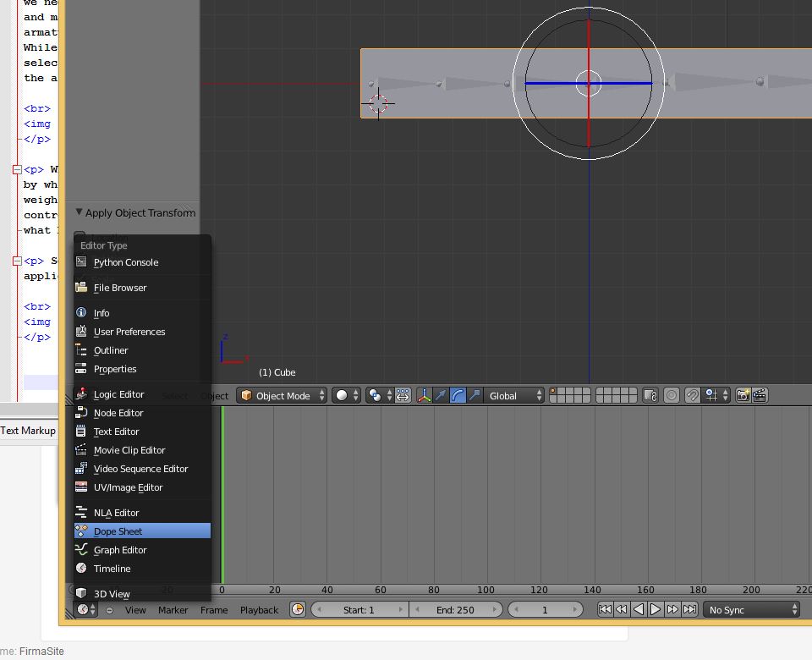Image resolution: width=812 pixels, height=660 pixels.
Task: Open the viewport shading sphere dropdown
Action: [346, 396]
